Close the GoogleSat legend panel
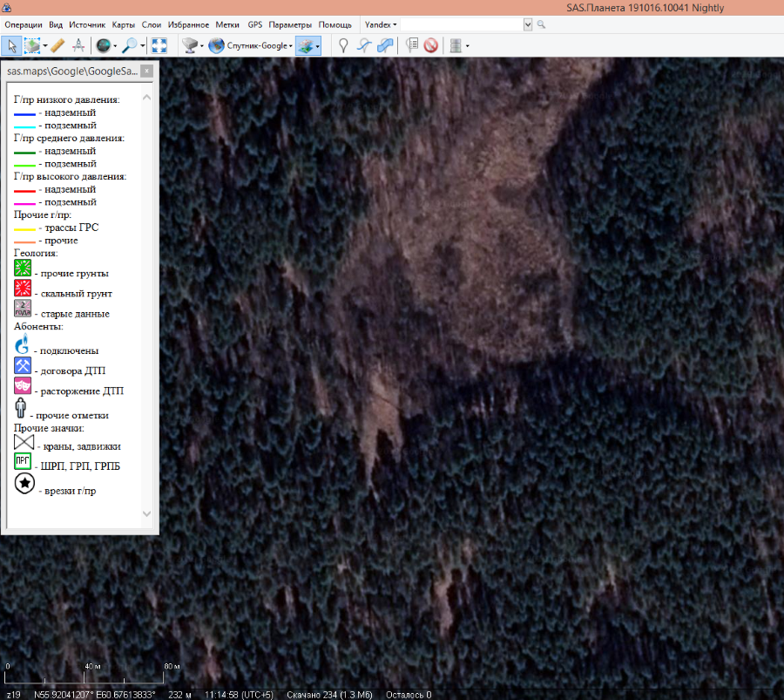Screen dimensions: 784x700 tap(146, 71)
